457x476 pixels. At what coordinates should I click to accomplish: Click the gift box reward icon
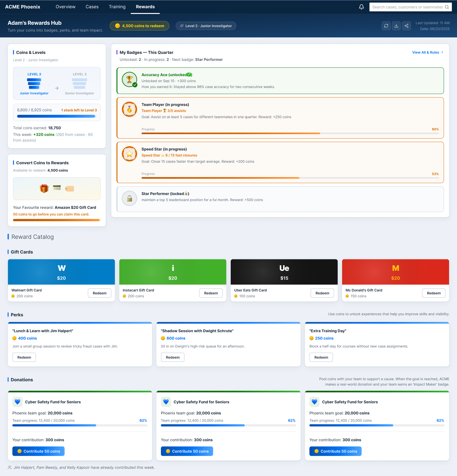pyautogui.click(x=44, y=188)
